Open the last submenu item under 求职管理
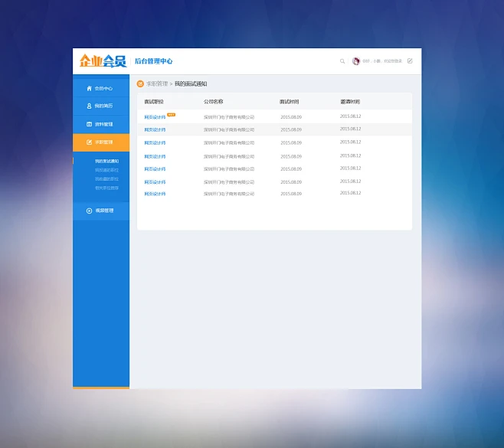The width and height of the screenshot is (504, 448). tap(106, 188)
